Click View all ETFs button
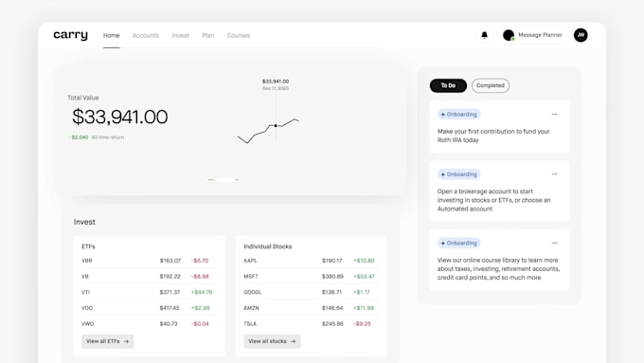 pos(107,341)
